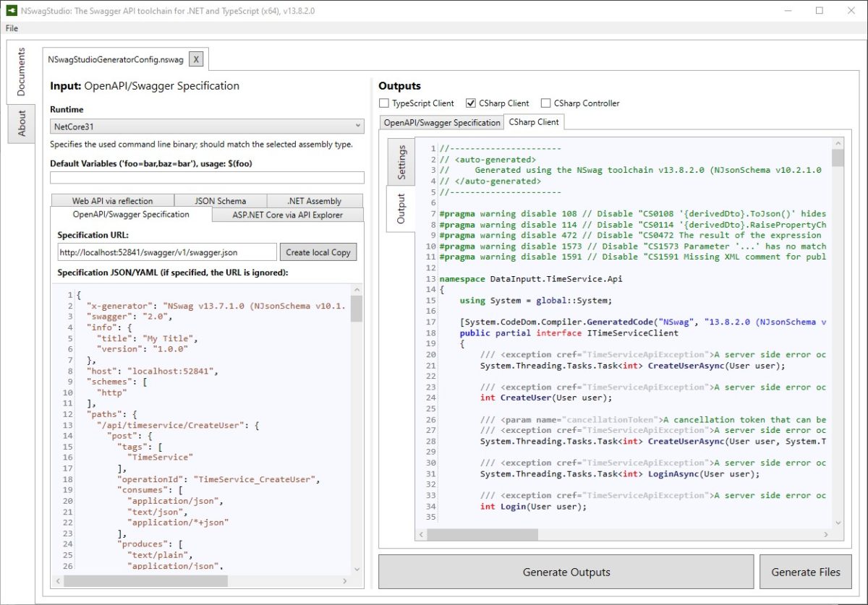The height and width of the screenshot is (605, 868).
Task: Click the JSON editor horizontal scrollbar thumb
Action: [145, 580]
